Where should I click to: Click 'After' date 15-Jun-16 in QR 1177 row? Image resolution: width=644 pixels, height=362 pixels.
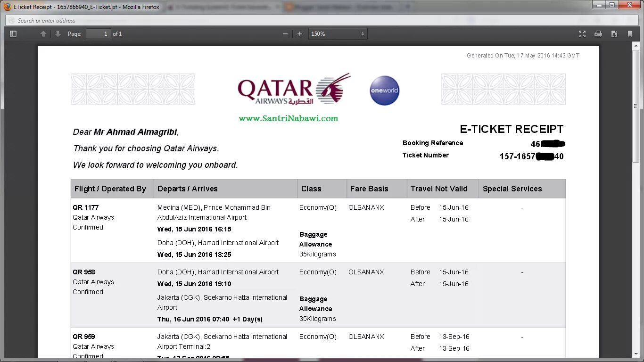(454, 219)
